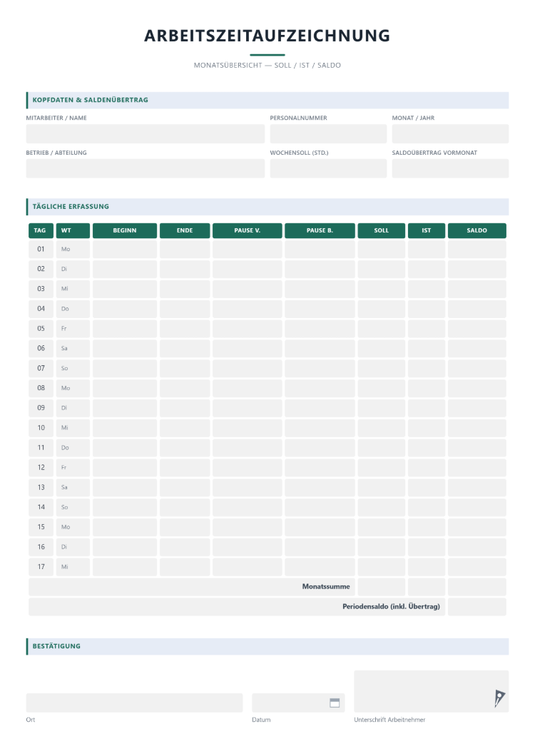Click into the Betrieb / Abteilung field
The image size is (535, 756).
[146, 169]
